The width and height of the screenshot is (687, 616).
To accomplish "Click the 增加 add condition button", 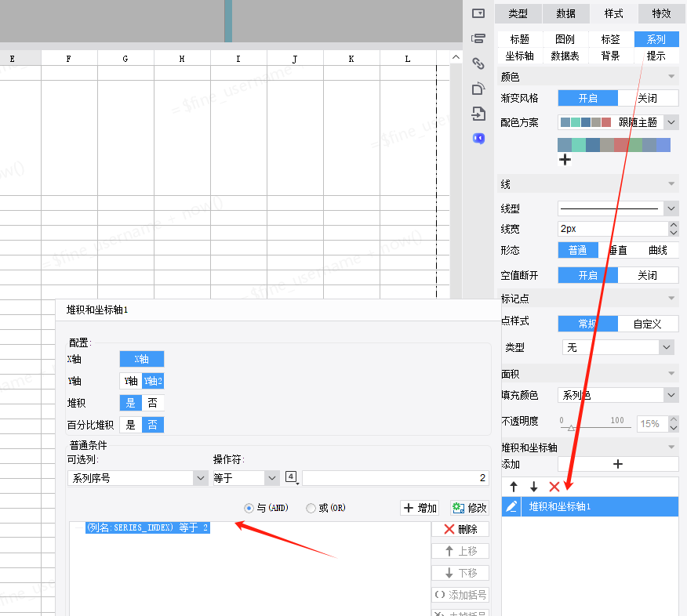I will [x=420, y=508].
